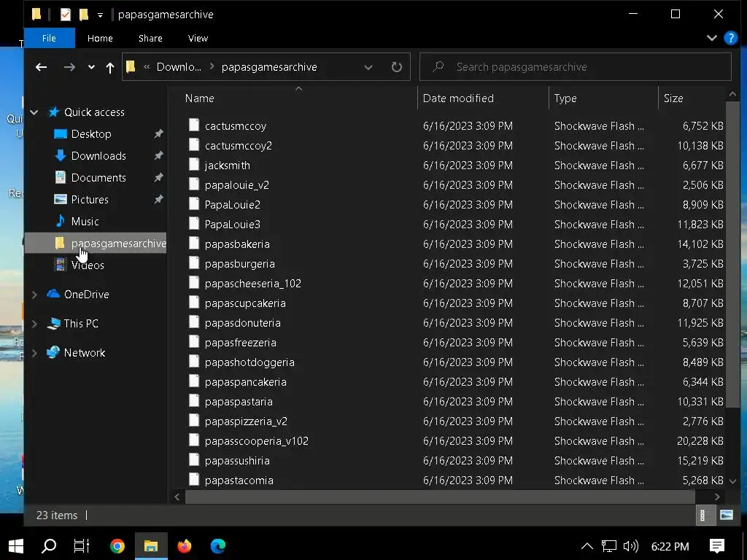
Task: Click the papasgamesarchive breadcrumb in address bar
Action: (269, 67)
